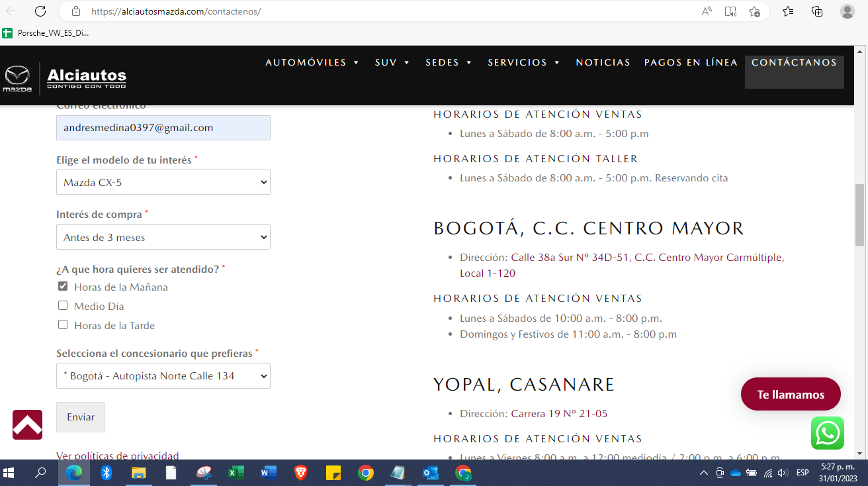Open Brave browser from taskbar
Image resolution: width=868 pixels, height=486 pixels.
pos(301,473)
